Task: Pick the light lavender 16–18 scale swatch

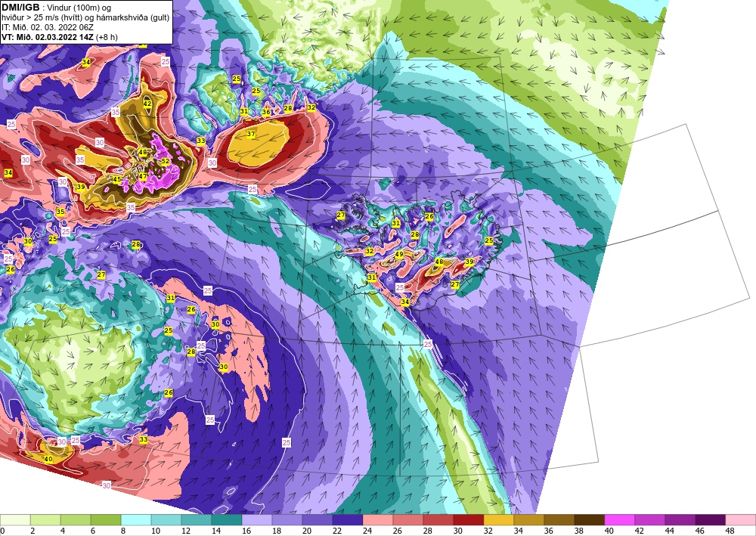Action: [x=256, y=519]
